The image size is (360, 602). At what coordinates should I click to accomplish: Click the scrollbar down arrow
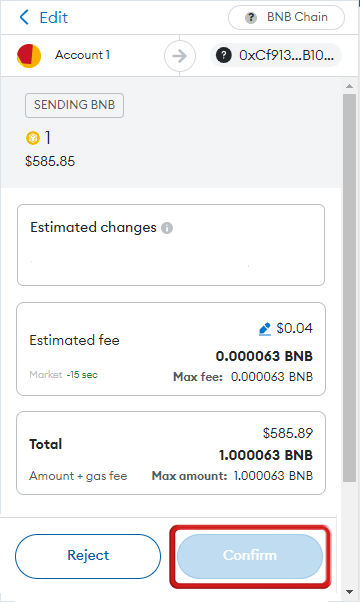click(349, 592)
